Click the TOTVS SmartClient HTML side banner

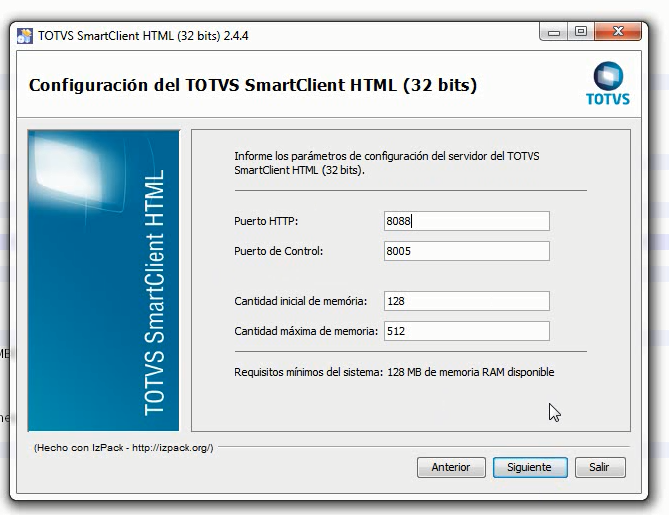coord(103,280)
